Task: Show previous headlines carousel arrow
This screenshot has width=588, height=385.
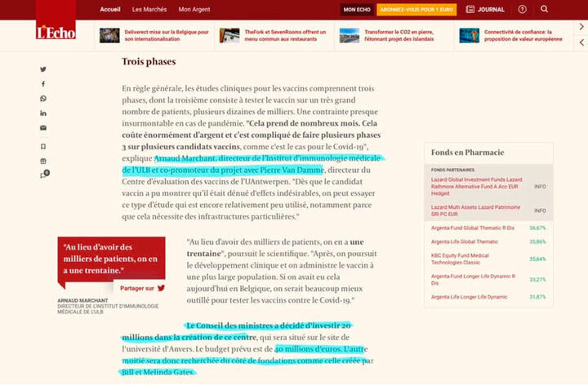Action: [x=581, y=42]
